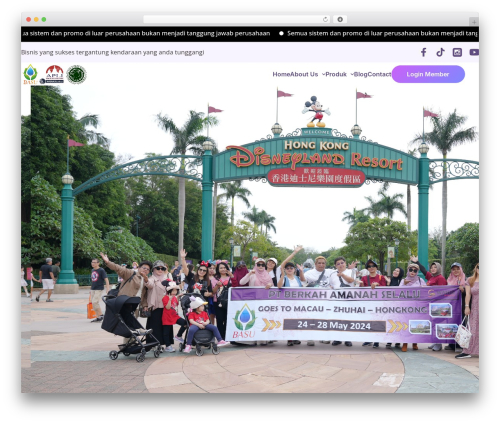Open the Contact menu item
500x423 pixels.
379,74
